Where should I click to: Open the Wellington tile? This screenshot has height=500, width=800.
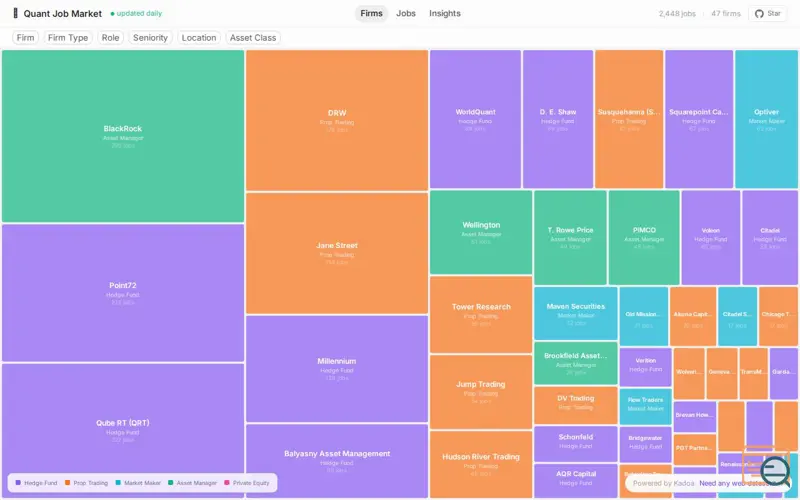coord(481,232)
